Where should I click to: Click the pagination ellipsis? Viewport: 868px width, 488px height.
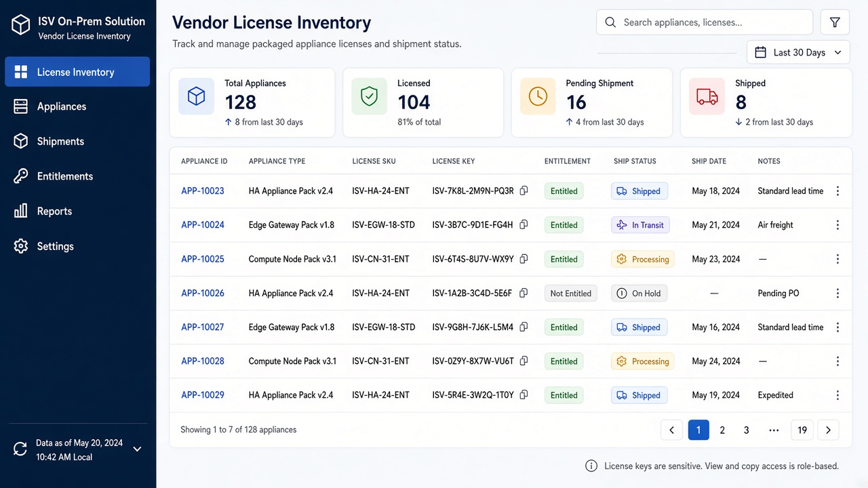pyautogui.click(x=774, y=430)
